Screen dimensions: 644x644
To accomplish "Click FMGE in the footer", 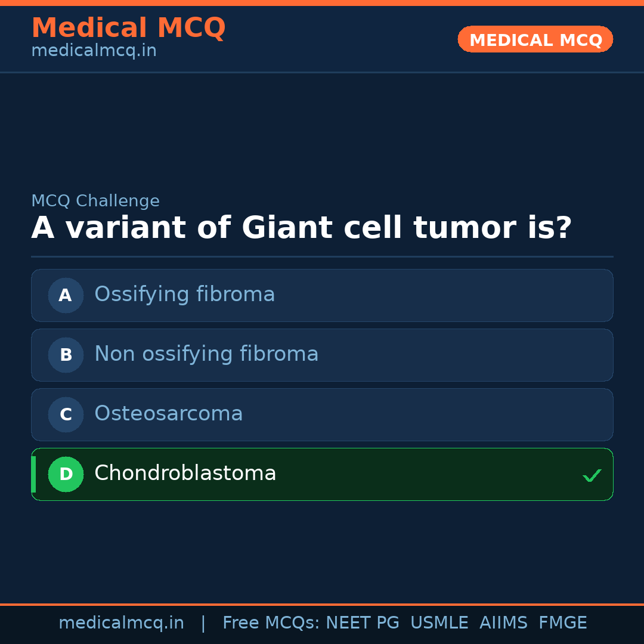I will 562,623.
